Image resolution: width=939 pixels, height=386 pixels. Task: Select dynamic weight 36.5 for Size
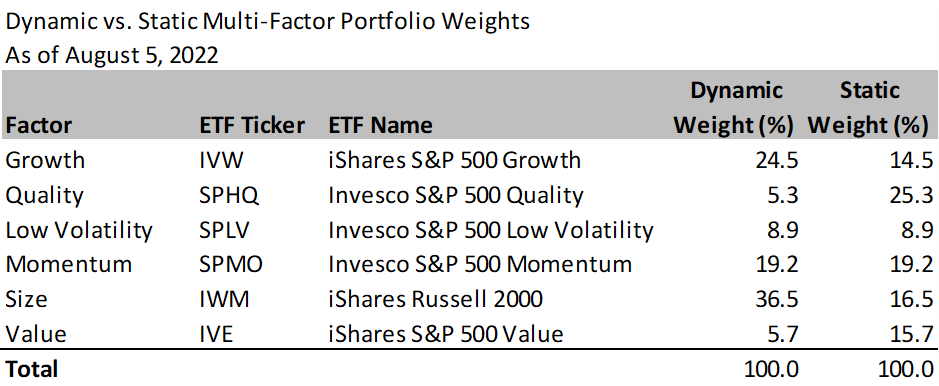click(x=777, y=299)
